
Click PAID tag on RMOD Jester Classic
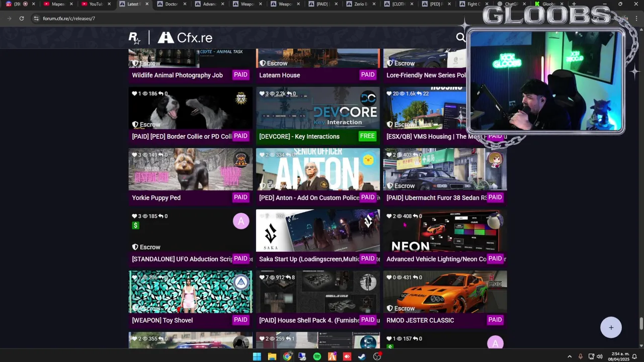click(x=495, y=320)
